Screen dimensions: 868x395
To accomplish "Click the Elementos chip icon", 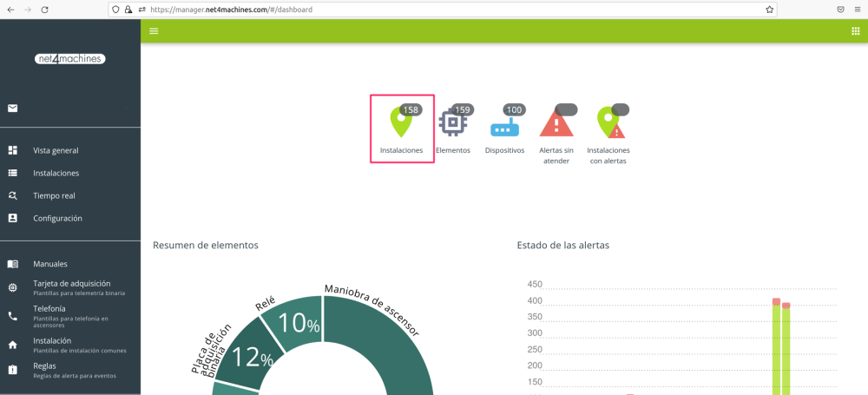I will [452, 123].
